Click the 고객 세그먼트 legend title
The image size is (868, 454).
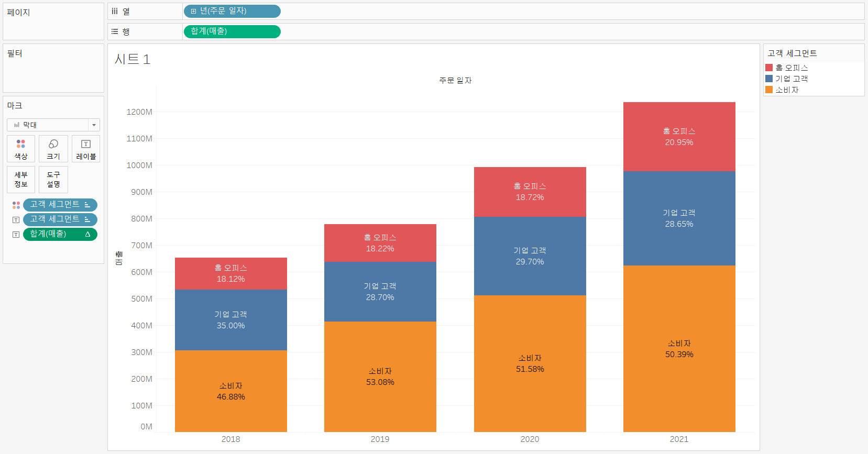tap(792, 53)
